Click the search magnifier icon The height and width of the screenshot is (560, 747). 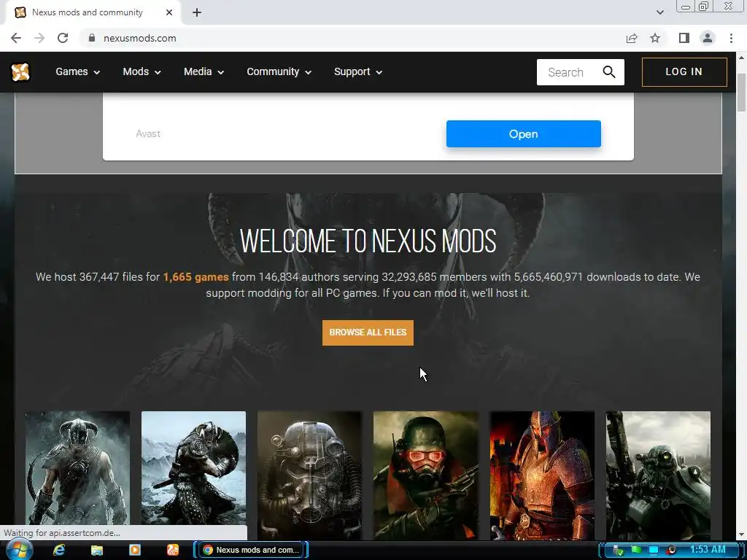click(x=609, y=72)
